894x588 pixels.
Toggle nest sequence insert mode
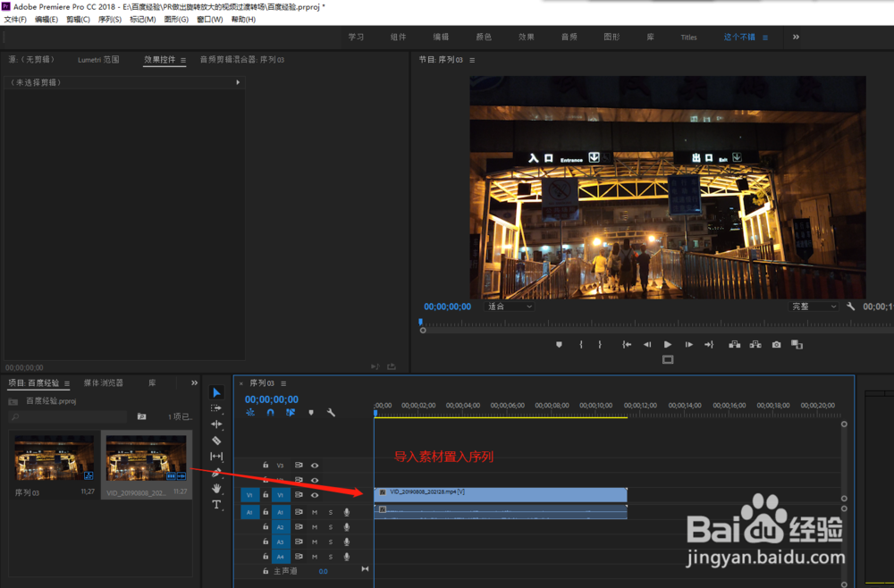pyautogui.click(x=250, y=413)
